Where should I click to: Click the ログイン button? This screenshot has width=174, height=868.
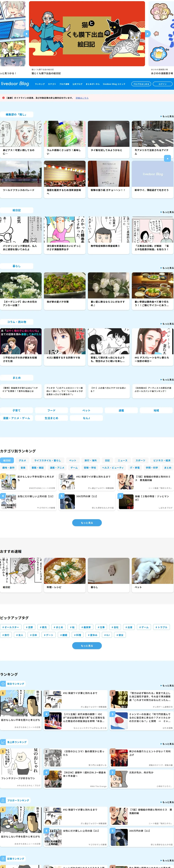pyautogui.click(x=163, y=84)
